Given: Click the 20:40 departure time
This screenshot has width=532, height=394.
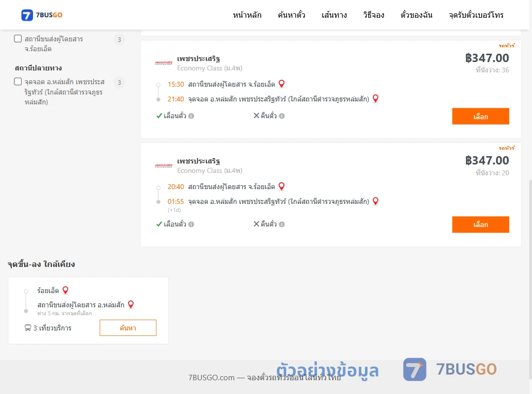Looking at the screenshot, I should (x=176, y=187).
